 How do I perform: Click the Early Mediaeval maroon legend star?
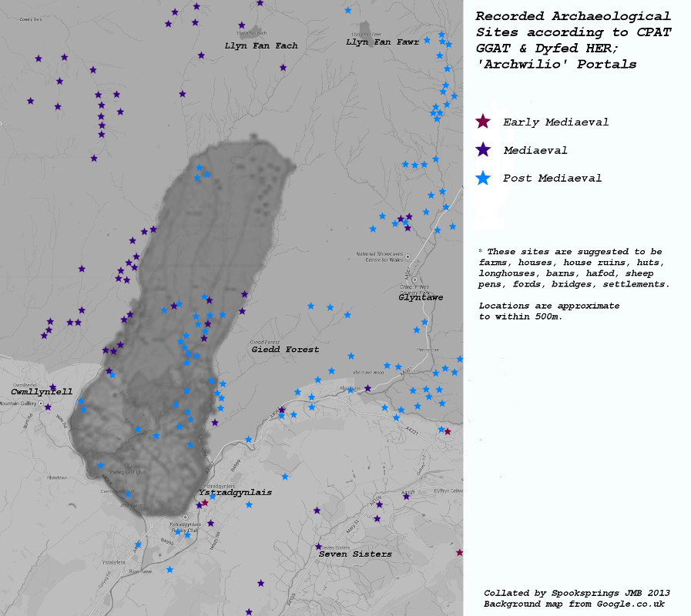pyautogui.click(x=483, y=121)
